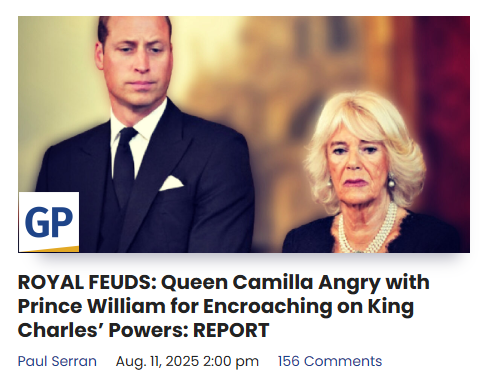Click the 2:00 pm time text

(231, 361)
